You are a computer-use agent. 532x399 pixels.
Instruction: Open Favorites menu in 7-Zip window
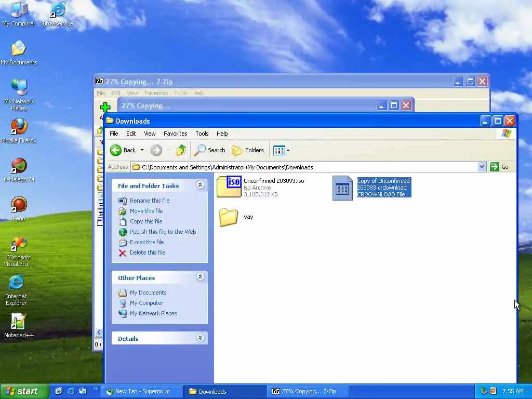[x=156, y=93]
